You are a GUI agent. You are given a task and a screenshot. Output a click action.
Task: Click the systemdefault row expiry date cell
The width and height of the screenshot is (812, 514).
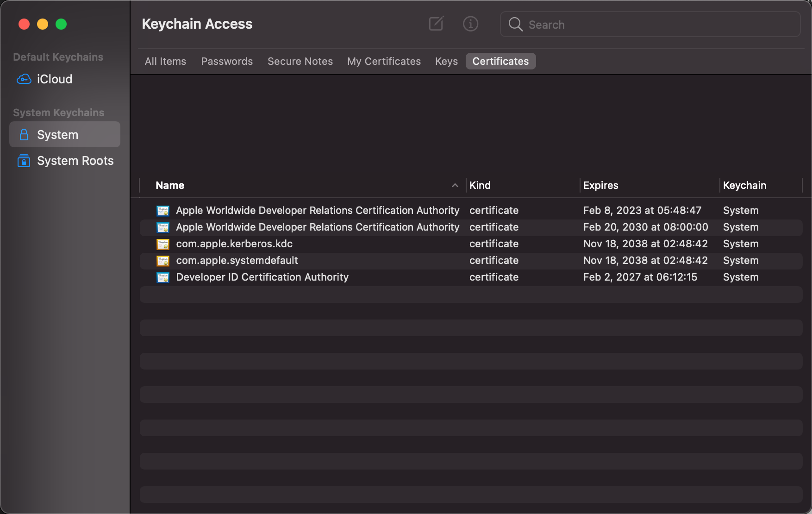tap(645, 261)
